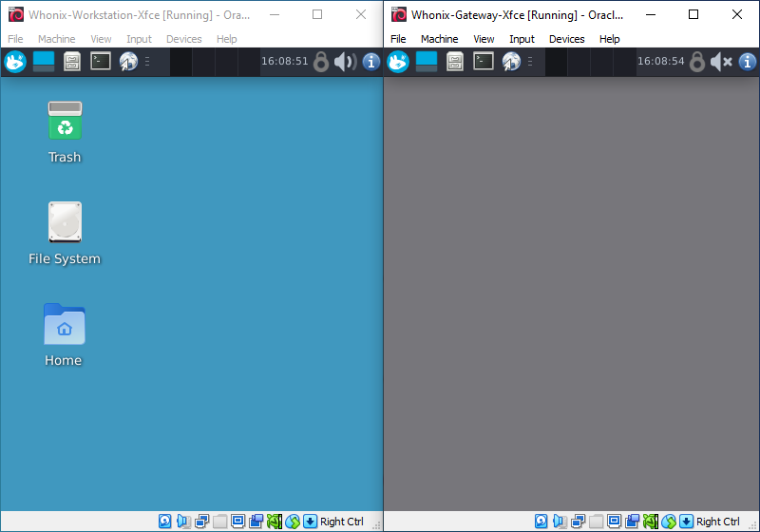The image size is (760, 532).
Task: Click the info icon in Gateway panel
Action: pyautogui.click(x=748, y=62)
